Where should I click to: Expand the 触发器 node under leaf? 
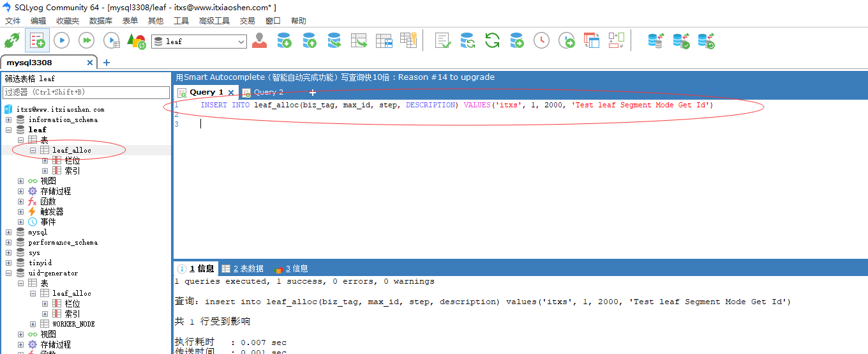coord(21,212)
